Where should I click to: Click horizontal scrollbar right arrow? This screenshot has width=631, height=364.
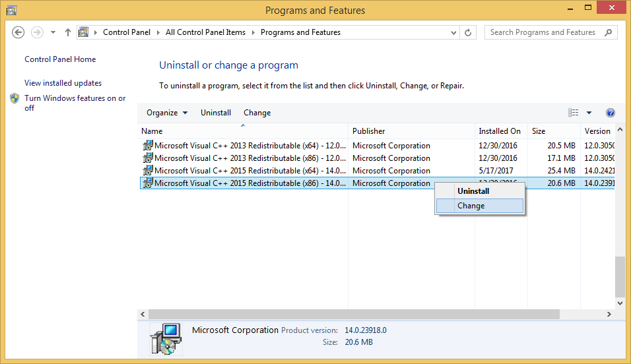click(x=609, y=314)
